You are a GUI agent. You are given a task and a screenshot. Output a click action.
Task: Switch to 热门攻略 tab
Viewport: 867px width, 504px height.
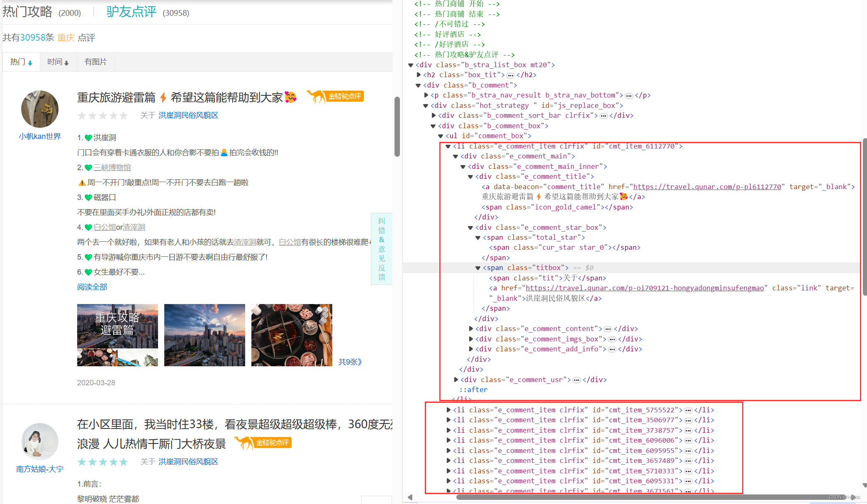point(27,12)
